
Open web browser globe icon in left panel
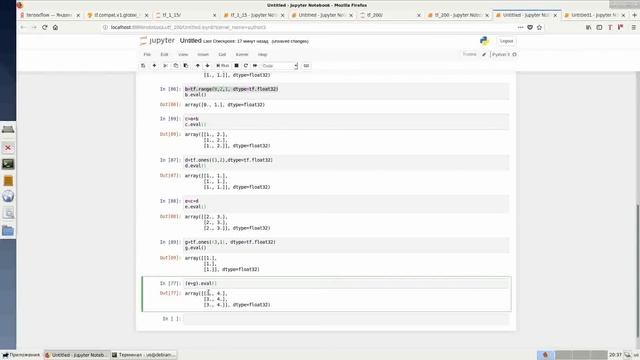(8, 196)
